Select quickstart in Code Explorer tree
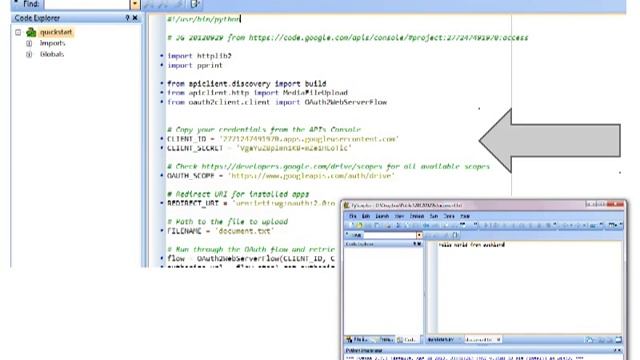Screen dimensions: 640x360 [56, 32]
